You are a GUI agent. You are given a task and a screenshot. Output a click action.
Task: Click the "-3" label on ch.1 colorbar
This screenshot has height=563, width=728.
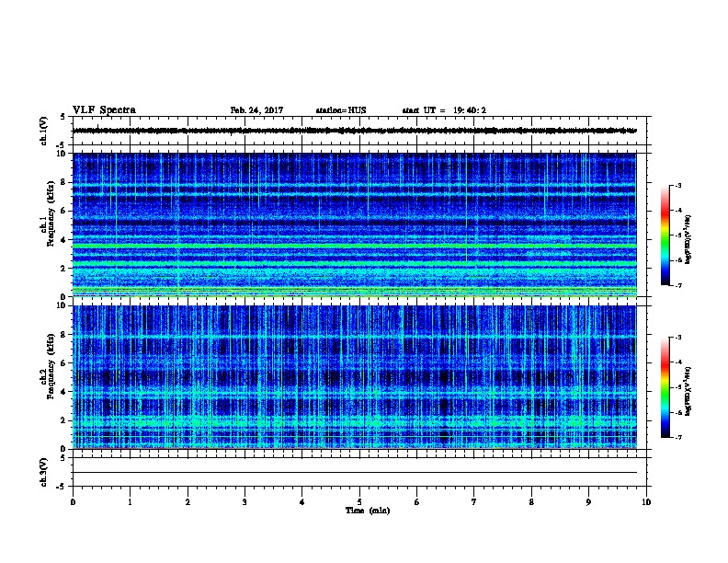[677, 186]
